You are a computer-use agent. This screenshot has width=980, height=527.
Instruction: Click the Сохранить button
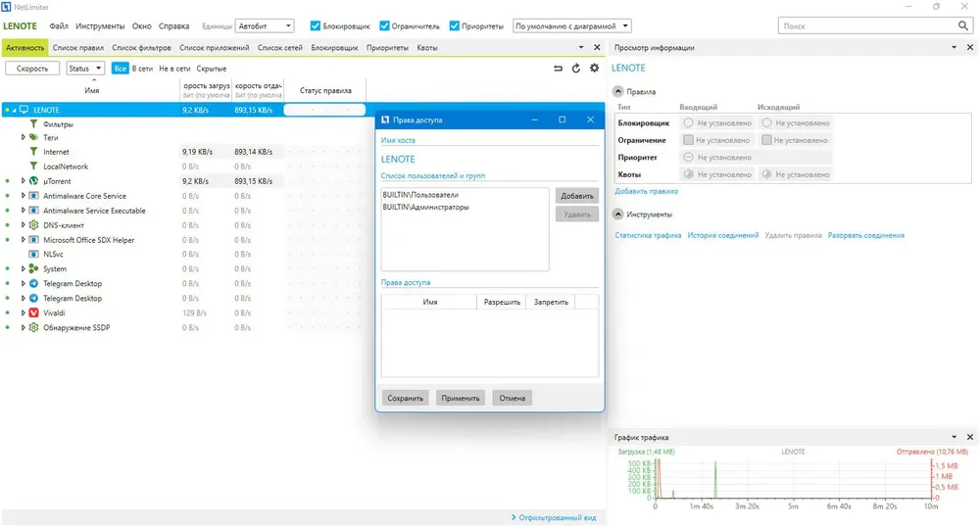coord(405,398)
